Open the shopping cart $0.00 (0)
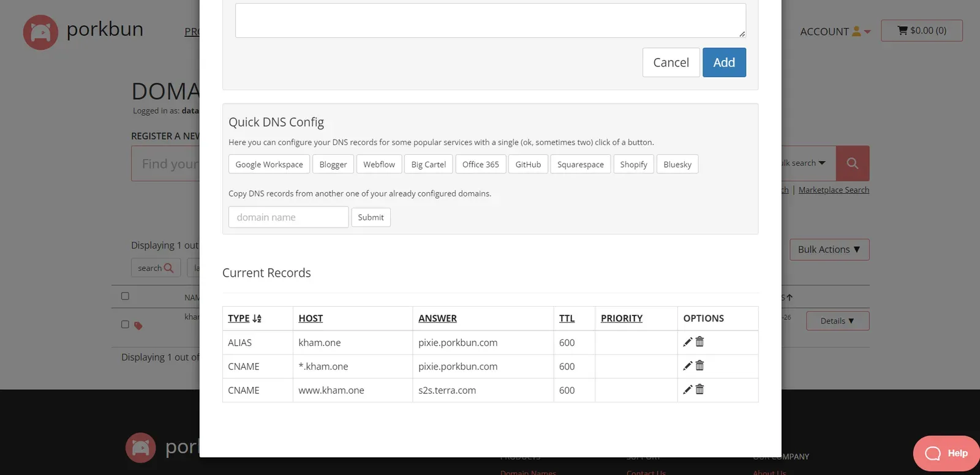This screenshot has height=475, width=980. point(921,31)
